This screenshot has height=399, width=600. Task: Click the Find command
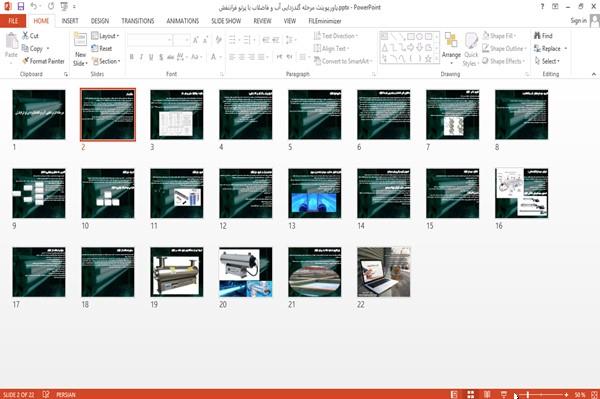pos(543,36)
